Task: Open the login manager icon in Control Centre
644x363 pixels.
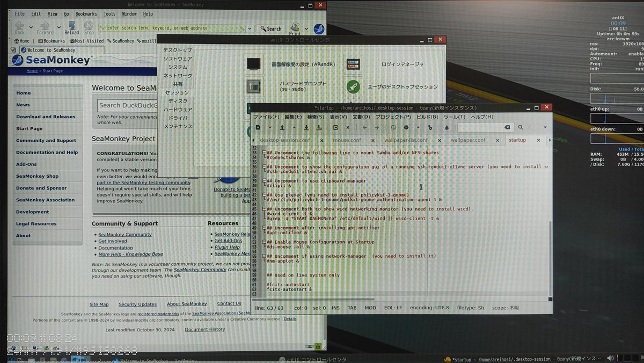Action: 353,64
